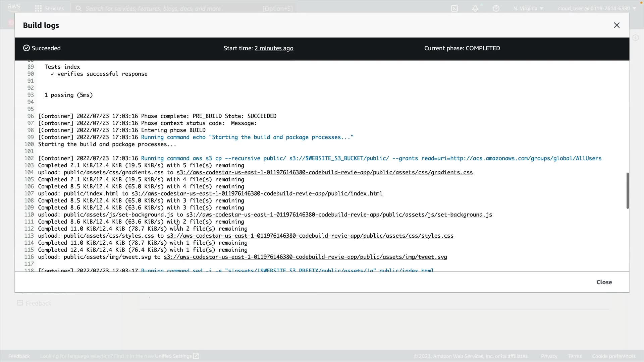The width and height of the screenshot is (644, 362).
Task: Open the index.html S3 upload link
Action: pos(257,193)
